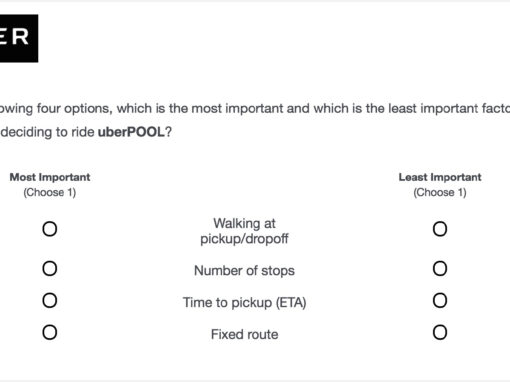
Task: Select Least Important for Fixed route
Action: coord(440,332)
